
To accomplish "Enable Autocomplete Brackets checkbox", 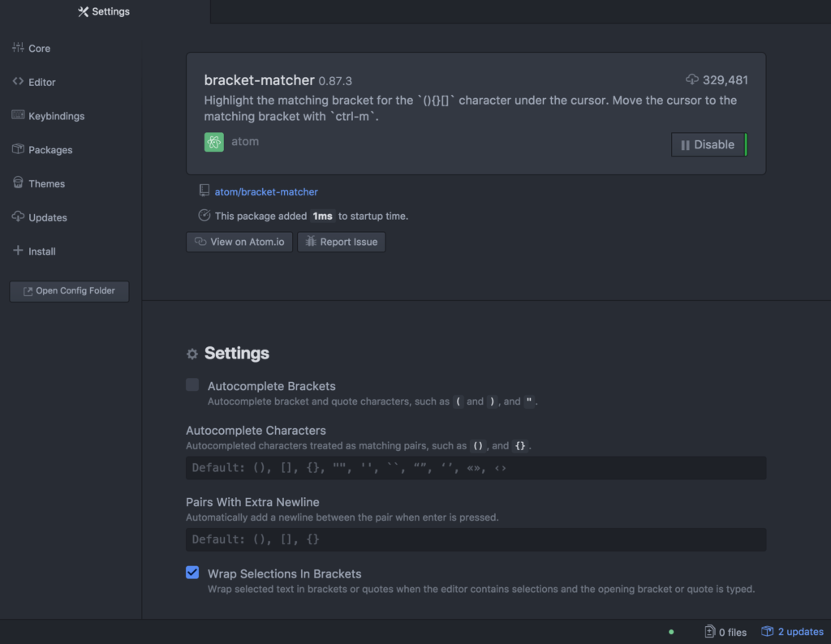I will [192, 384].
